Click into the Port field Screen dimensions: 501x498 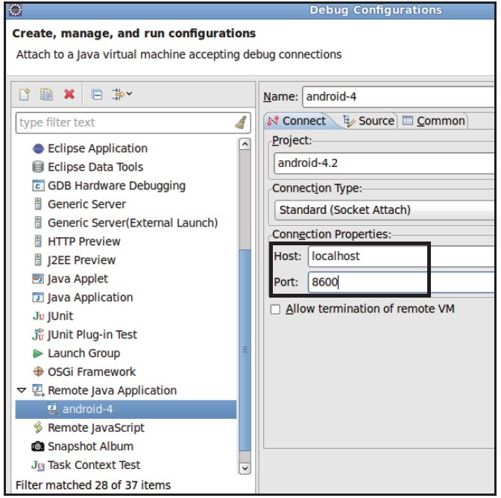(401, 282)
